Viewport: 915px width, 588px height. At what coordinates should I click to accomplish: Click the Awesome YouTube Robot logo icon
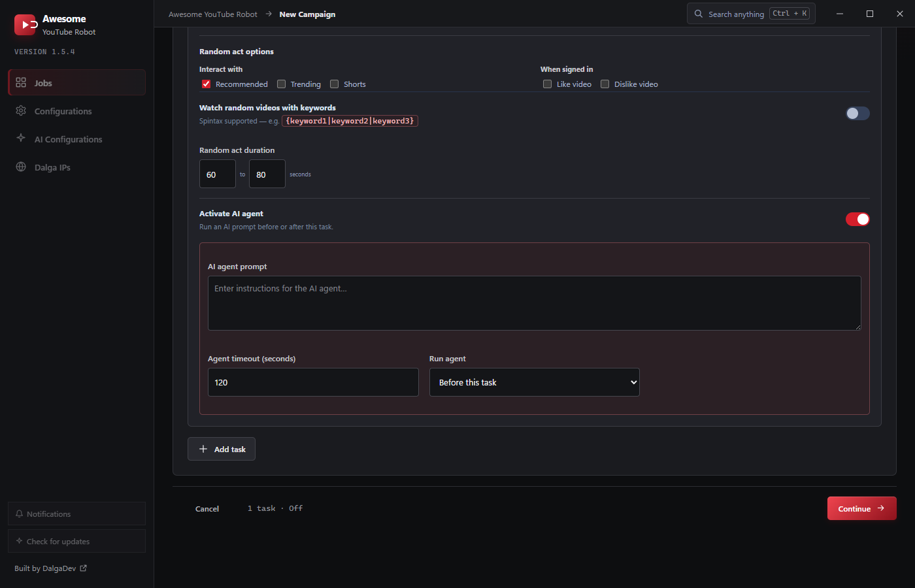pos(25,25)
